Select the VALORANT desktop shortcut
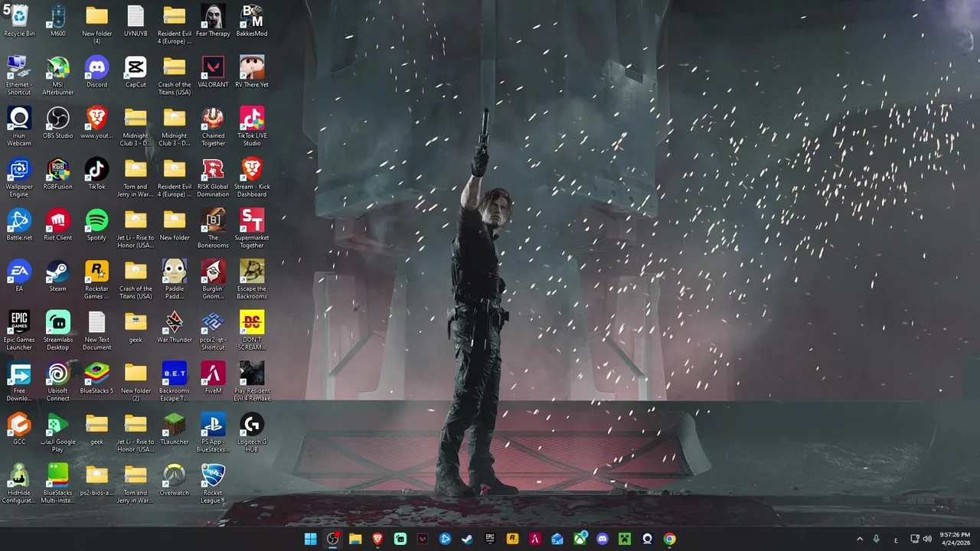Screen dimensions: 980x551 213,72
